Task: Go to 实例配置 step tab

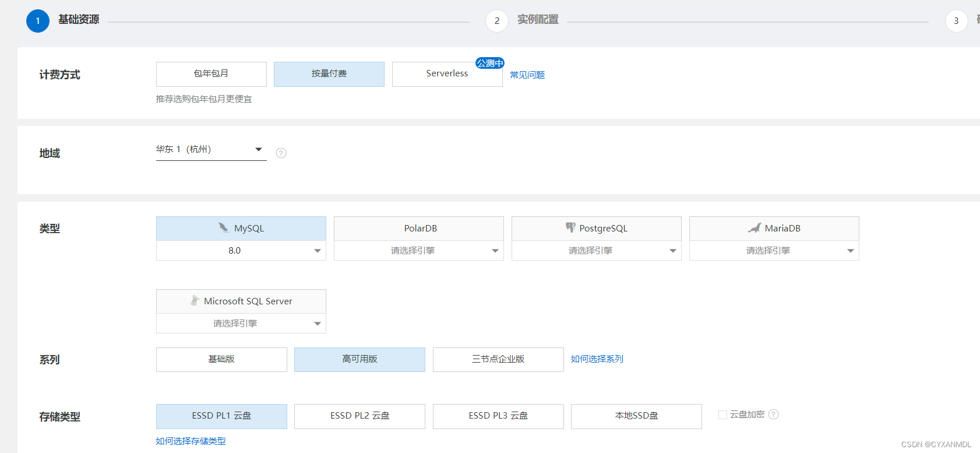Action: click(538, 20)
